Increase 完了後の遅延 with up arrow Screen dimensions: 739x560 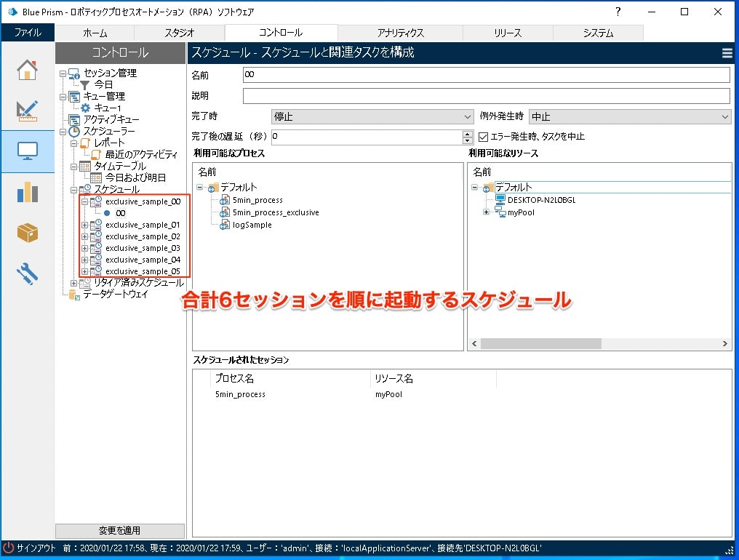click(467, 133)
